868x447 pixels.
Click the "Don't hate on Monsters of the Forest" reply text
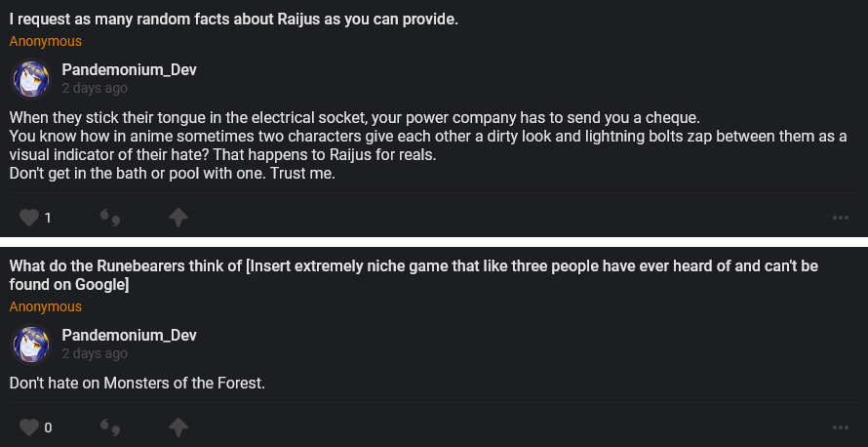click(x=138, y=383)
